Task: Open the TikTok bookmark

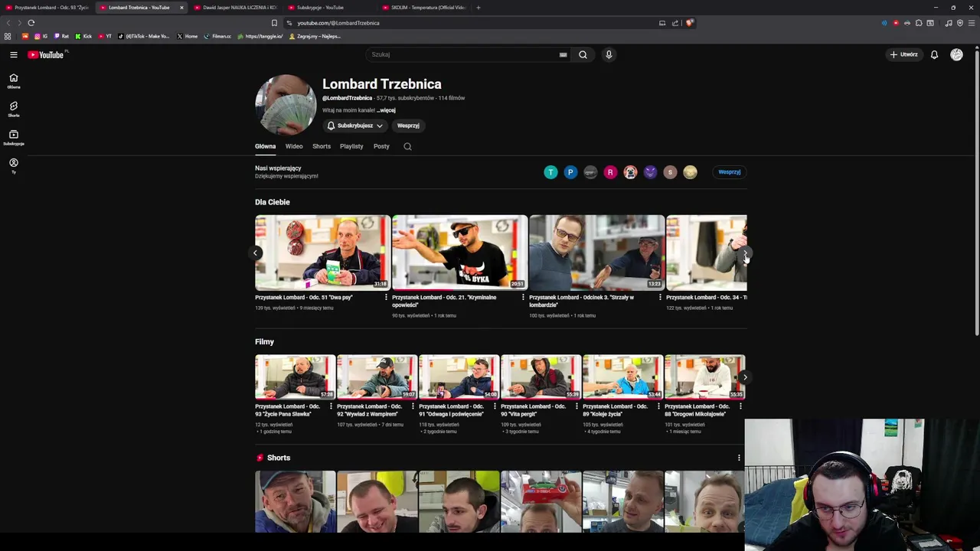Action: click(x=144, y=36)
